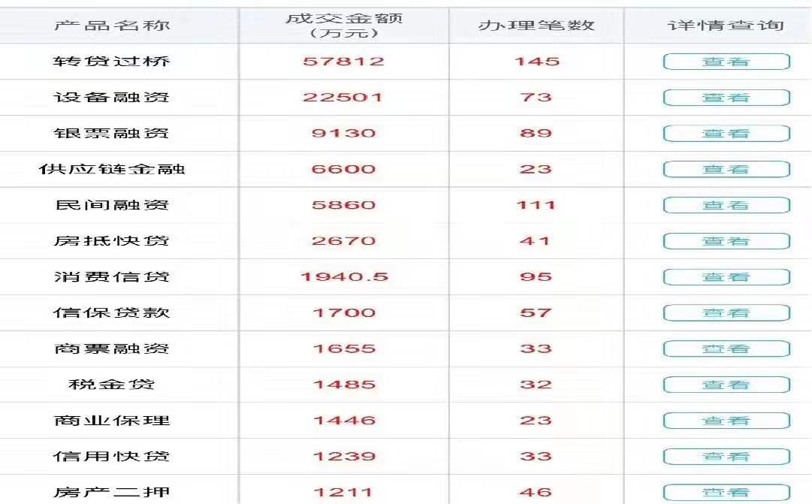View 银票融资 details
This screenshot has width=812, height=504.
(726, 133)
